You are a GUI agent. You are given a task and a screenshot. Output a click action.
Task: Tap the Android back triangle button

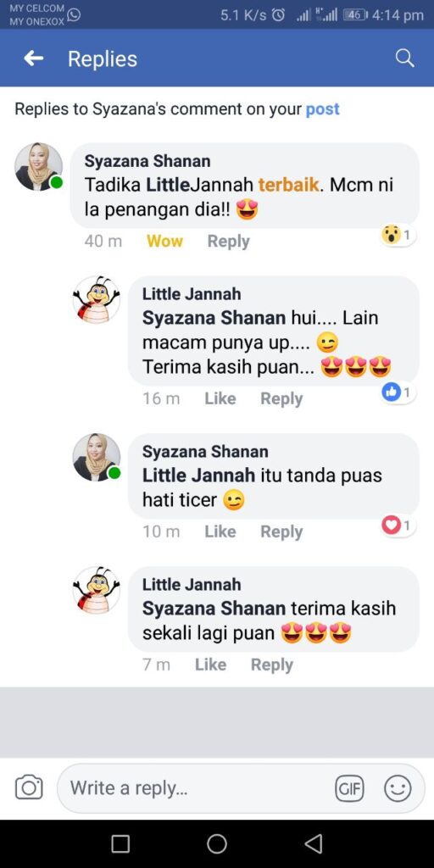pyautogui.click(x=314, y=843)
